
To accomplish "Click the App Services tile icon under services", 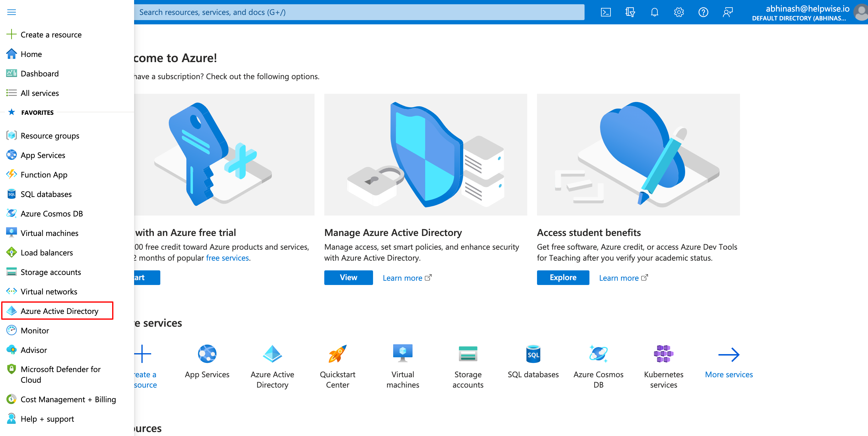I will click(207, 353).
